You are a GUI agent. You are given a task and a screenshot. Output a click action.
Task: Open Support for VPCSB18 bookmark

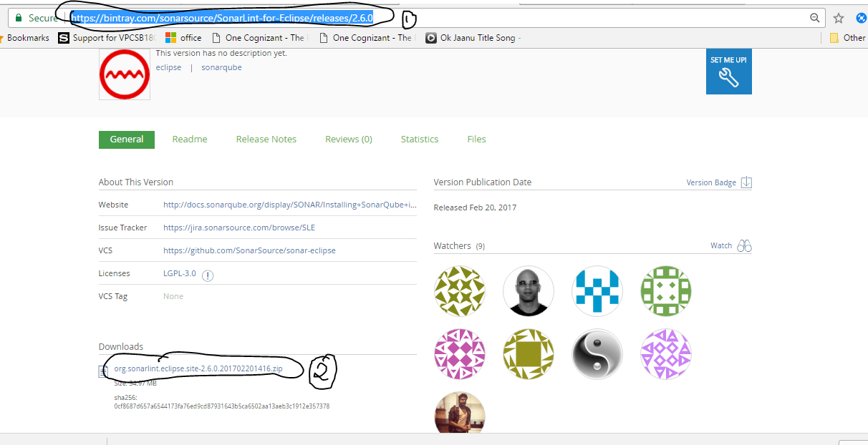(x=107, y=38)
